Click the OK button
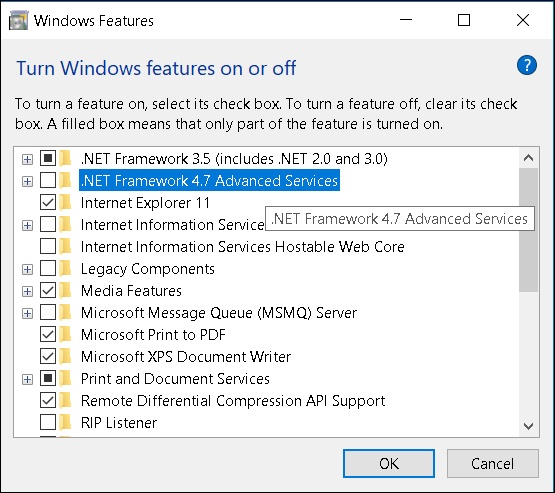The width and height of the screenshot is (555, 493). 389,463
